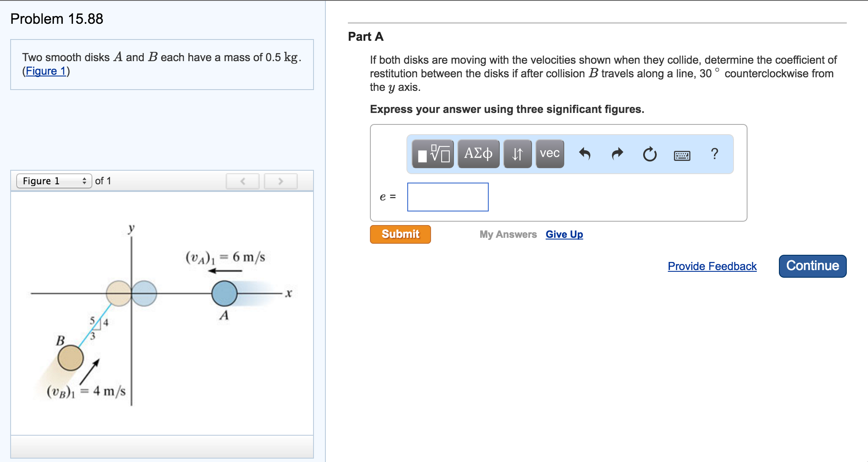View My Answers for this part
868x462 pixels.
(x=507, y=234)
